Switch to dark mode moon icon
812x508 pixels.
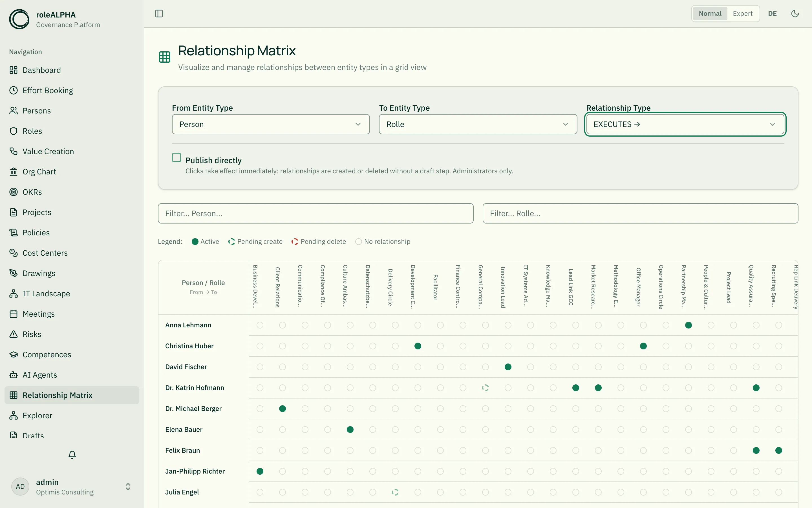(x=795, y=14)
